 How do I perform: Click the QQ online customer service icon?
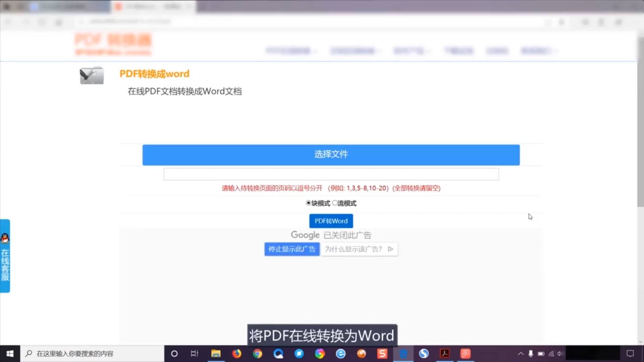(5, 239)
